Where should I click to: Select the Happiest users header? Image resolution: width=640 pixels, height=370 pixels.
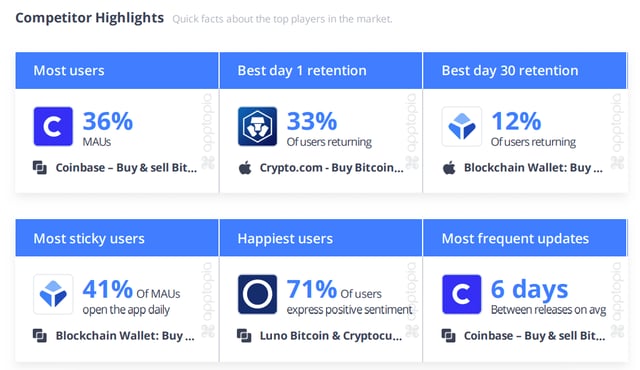(x=321, y=238)
